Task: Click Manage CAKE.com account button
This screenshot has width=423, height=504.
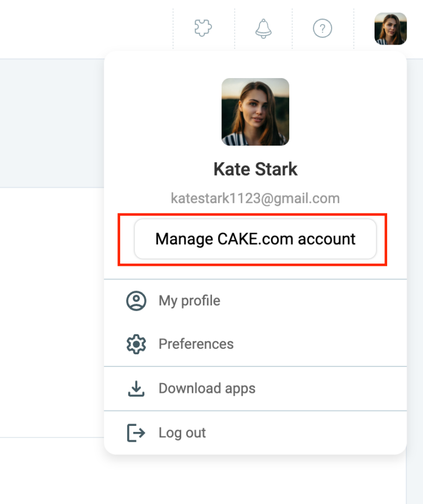Action: [x=256, y=239]
